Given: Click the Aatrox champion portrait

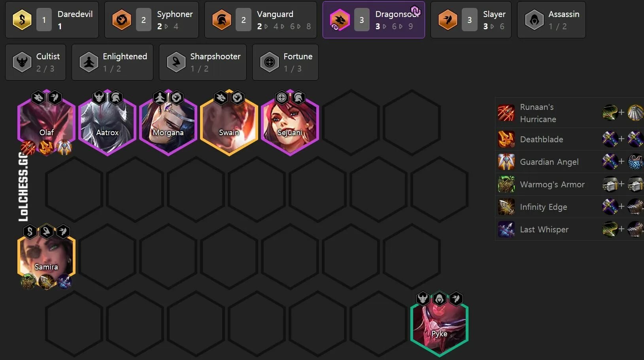Looking at the screenshot, I should pos(108,123).
